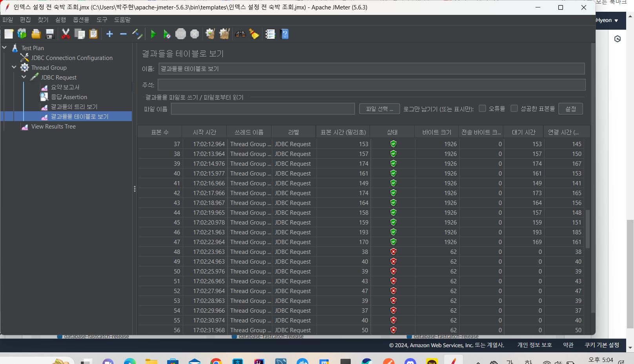Click the Cut scissors icon
The image size is (634, 364).
(66, 34)
